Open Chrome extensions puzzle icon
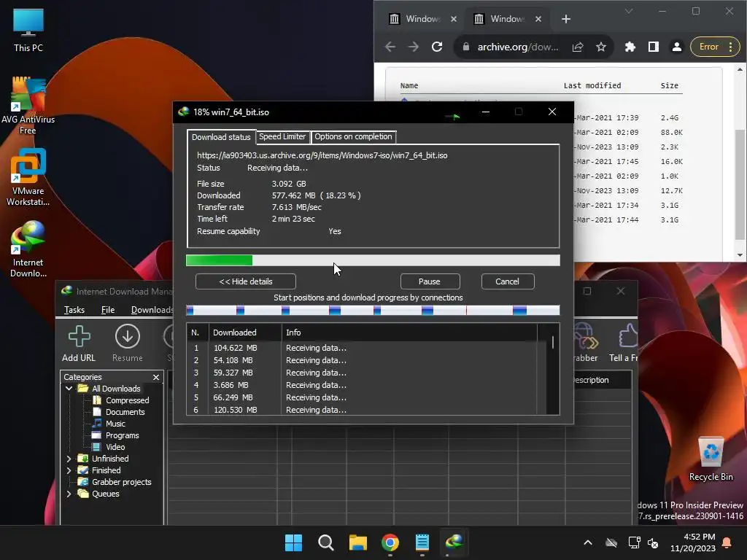Screen dimensions: 747x560 click(630, 47)
